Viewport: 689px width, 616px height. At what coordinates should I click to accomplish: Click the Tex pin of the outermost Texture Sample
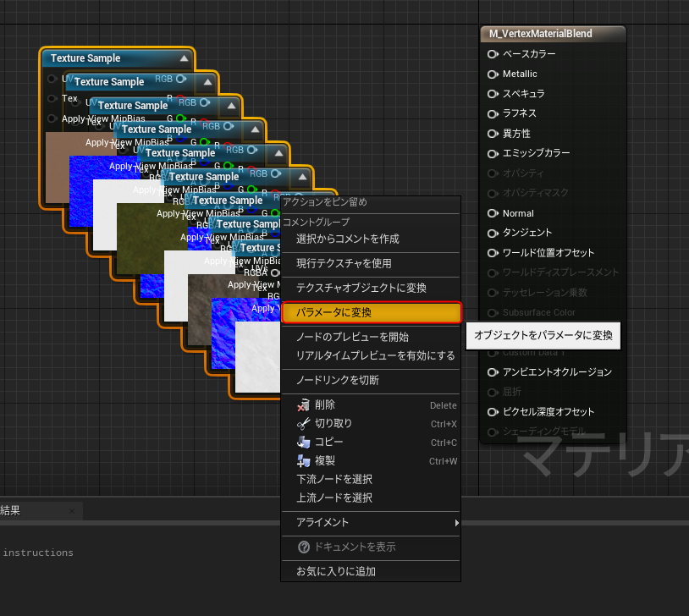[52, 98]
